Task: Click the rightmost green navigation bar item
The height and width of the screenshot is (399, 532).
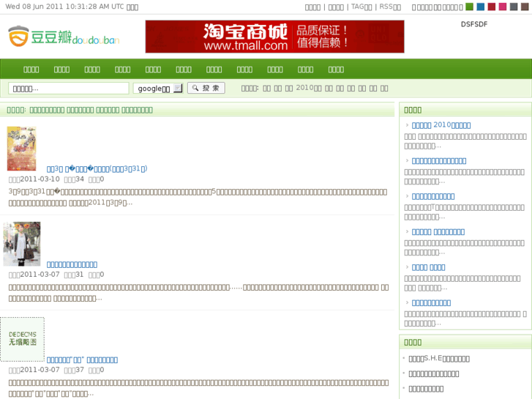Action: [336, 70]
